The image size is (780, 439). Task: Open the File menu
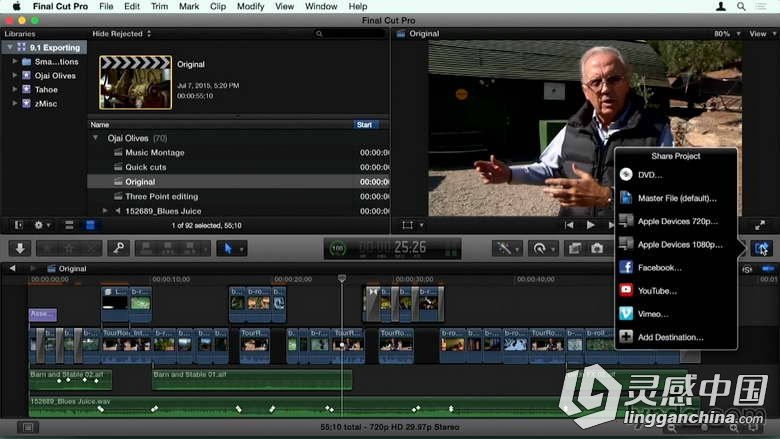[x=106, y=6]
